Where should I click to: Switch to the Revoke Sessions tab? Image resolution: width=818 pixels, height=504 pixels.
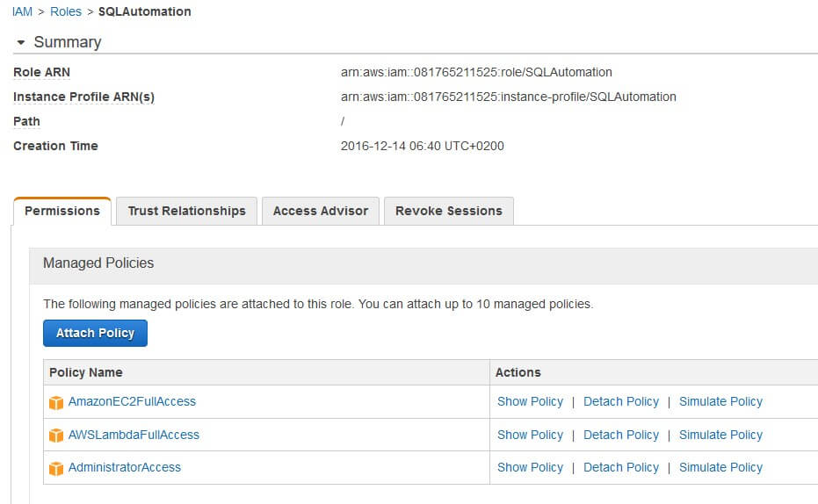(x=449, y=211)
